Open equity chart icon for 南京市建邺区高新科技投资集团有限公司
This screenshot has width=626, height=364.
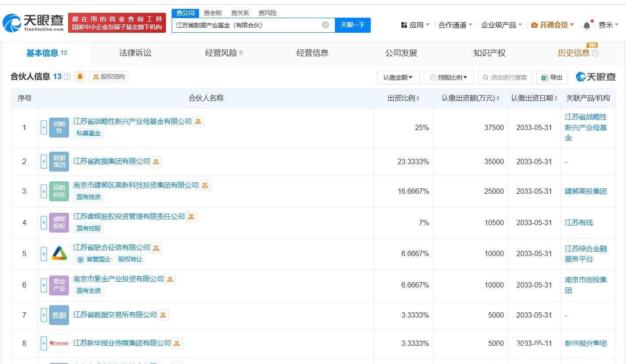coord(205,185)
